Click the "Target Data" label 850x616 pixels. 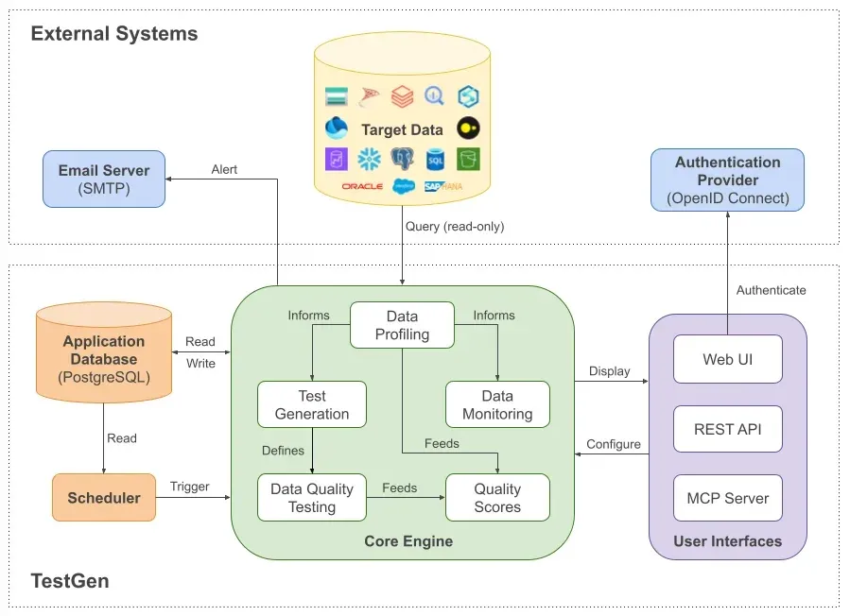(x=402, y=130)
